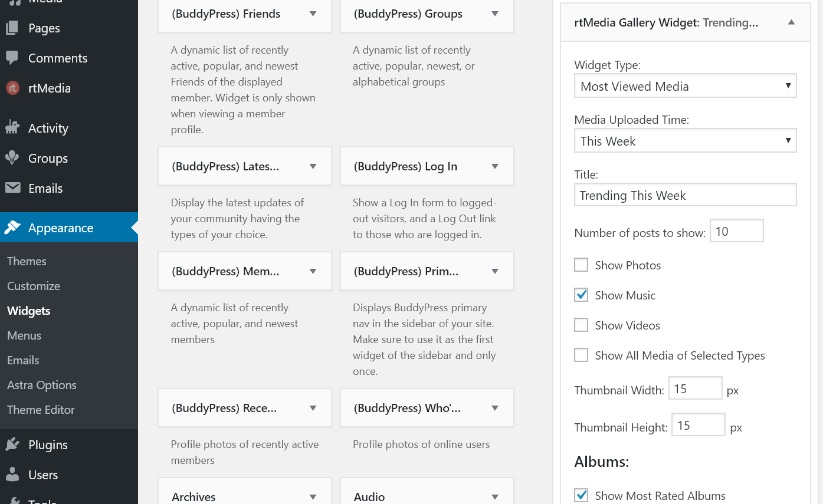Click the Users icon
This screenshot has height=504, width=823.
coord(12,475)
